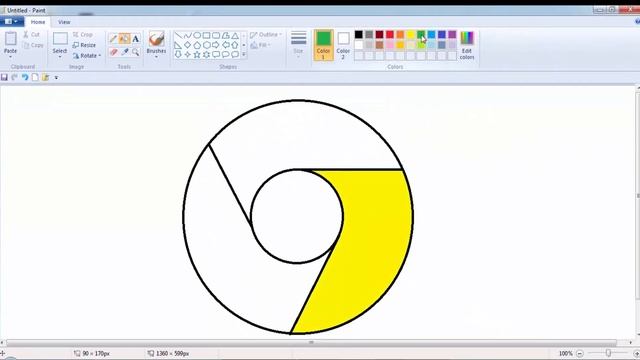Select the Text tool

point(136,39)
